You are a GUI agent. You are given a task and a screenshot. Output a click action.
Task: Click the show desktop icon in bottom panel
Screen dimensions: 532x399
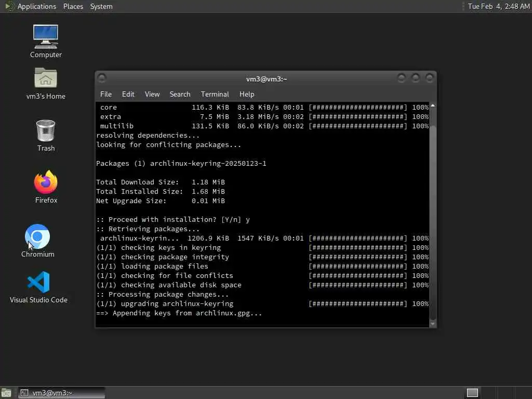pyautogui.click(x=6, y=393)
